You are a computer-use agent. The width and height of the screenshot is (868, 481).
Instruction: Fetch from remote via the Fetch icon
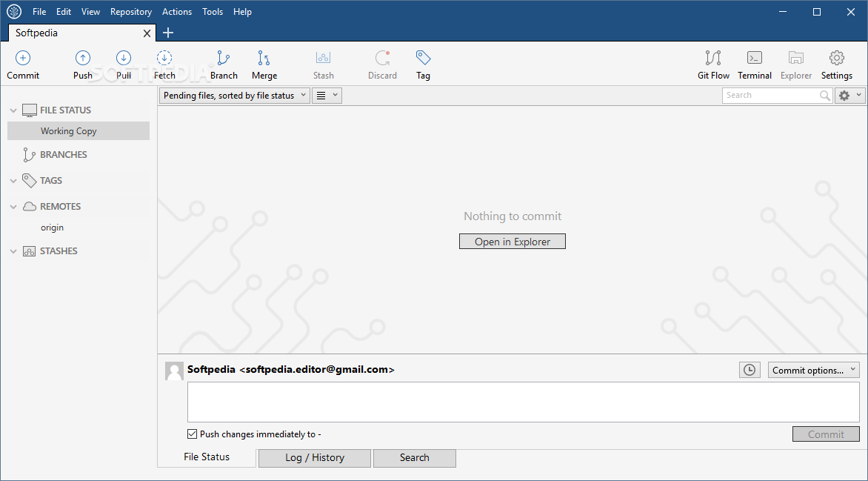pos(164,58)
